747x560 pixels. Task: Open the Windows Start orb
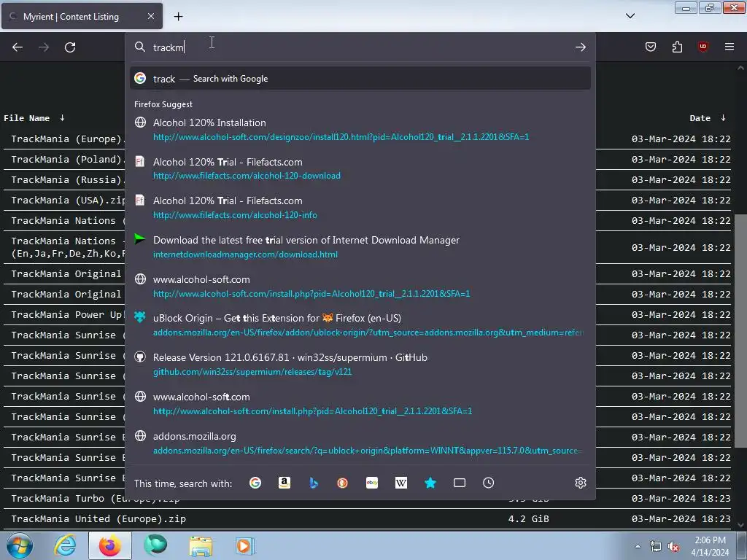[20, 545]
